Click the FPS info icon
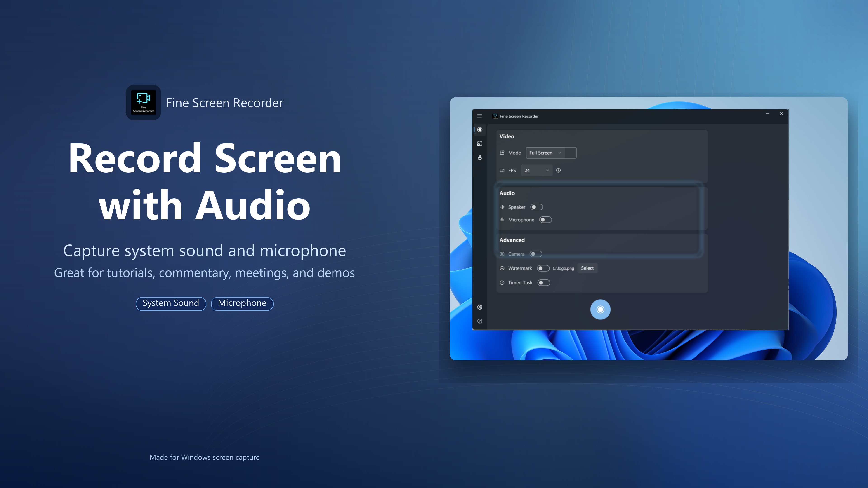This screenshot has width=868, height=488. (558, 170)
